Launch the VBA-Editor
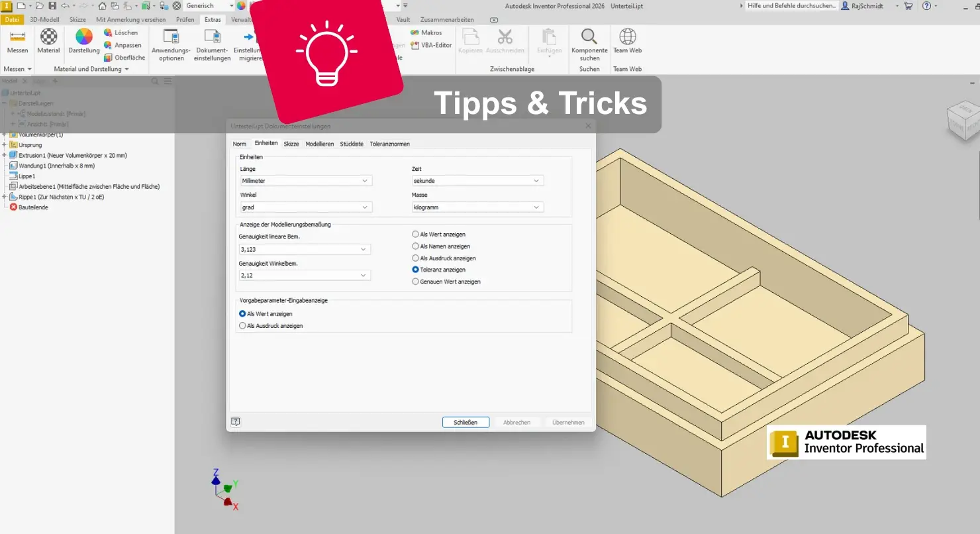This screenshot has height=534, width=980. coord(431,45)
